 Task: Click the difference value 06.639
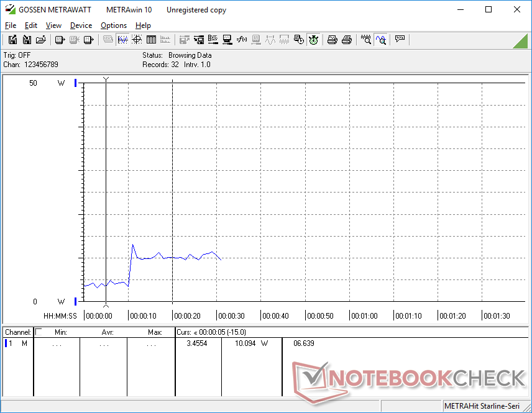click(x=304, y=343)
